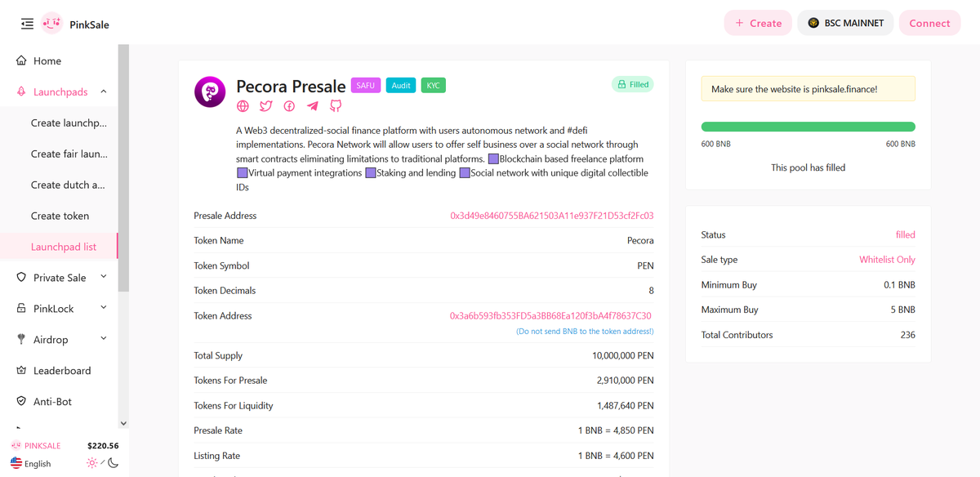The height and width of the screenshot is (477, 980).
Task: Click the sidebar scroll down arrow
Action: pos(123,423)
